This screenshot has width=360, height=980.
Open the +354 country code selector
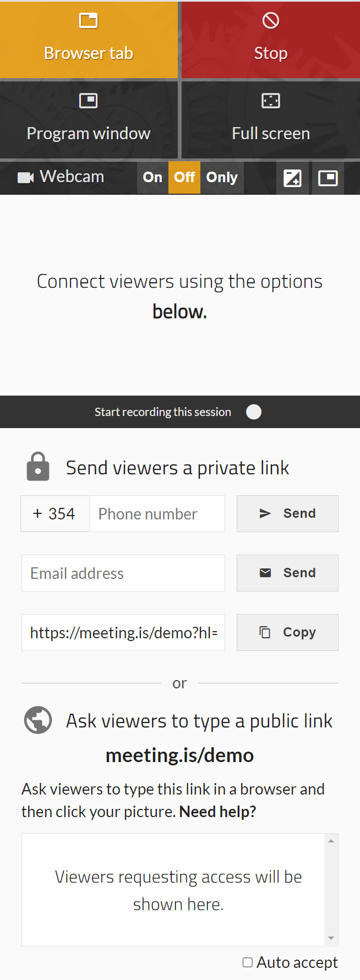55,513
